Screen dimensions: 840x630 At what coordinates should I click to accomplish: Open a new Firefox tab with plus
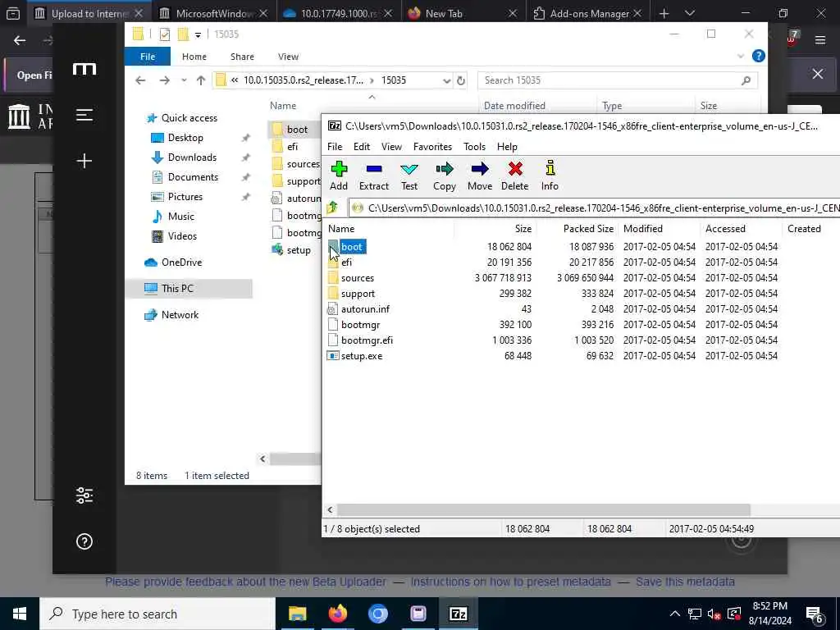click(664, 13)
